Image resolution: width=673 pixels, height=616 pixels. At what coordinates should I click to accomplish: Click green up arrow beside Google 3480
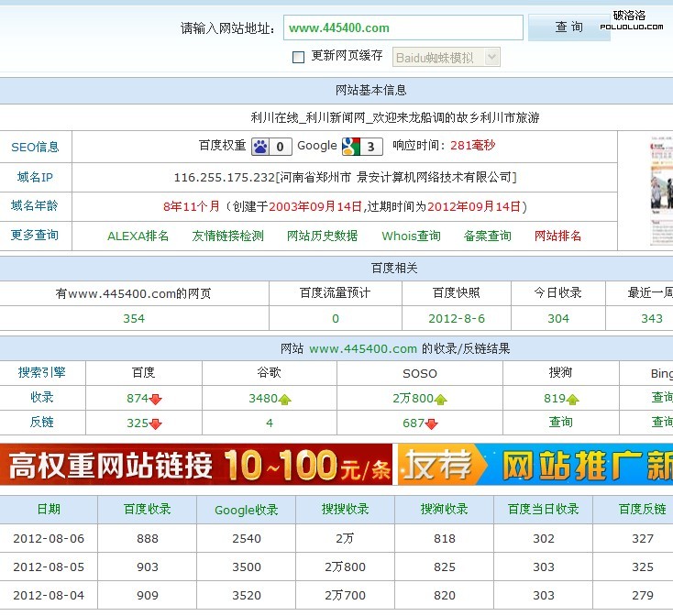pyautogui.click(x=285, y=399)
